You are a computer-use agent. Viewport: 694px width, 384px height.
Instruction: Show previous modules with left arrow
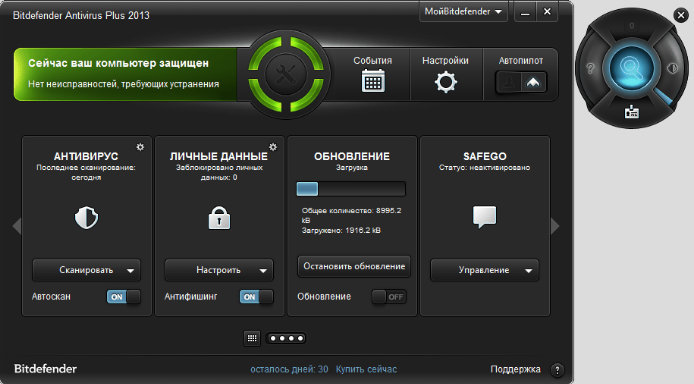click(17, 226)
